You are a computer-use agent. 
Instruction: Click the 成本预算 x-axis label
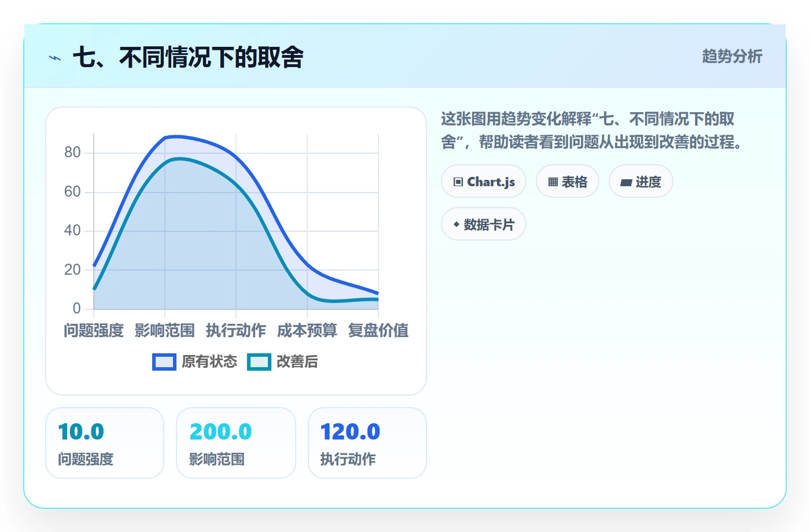point(307,331)
